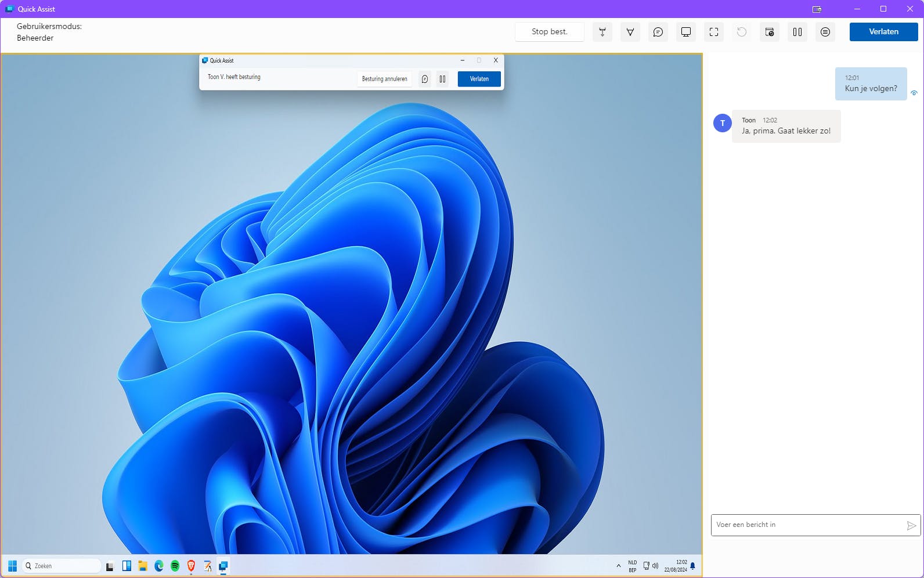
Task: Open Task View on remote taskbar
Action: point(110,566)
